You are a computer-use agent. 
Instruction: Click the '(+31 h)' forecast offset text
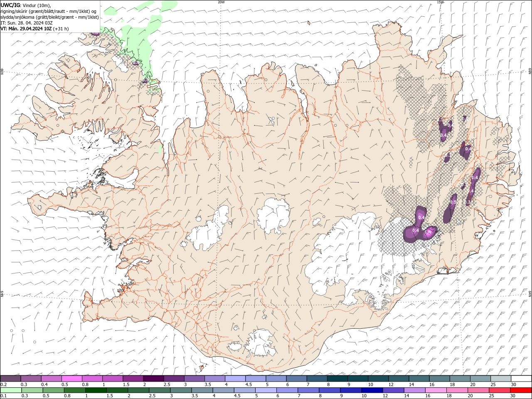point(61,29)
